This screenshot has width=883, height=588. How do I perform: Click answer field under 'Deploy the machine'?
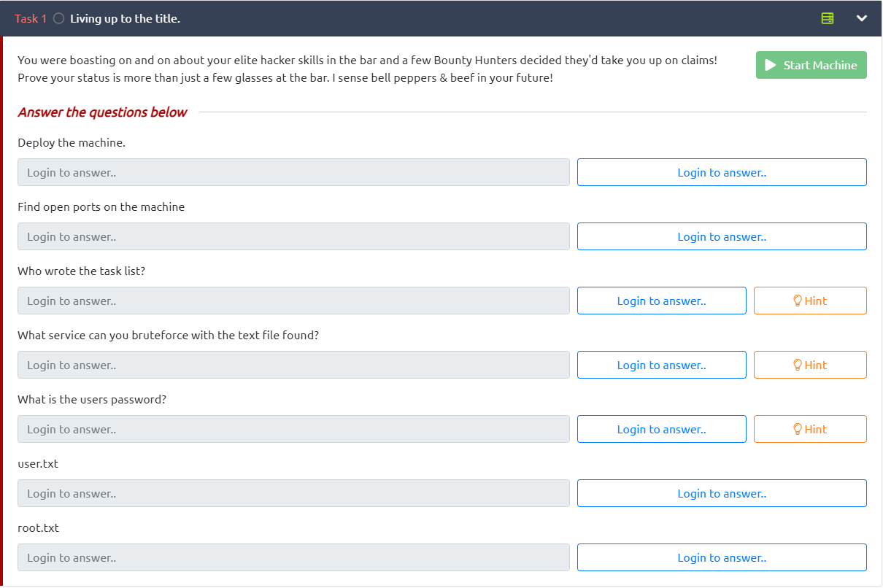point(293,172)
